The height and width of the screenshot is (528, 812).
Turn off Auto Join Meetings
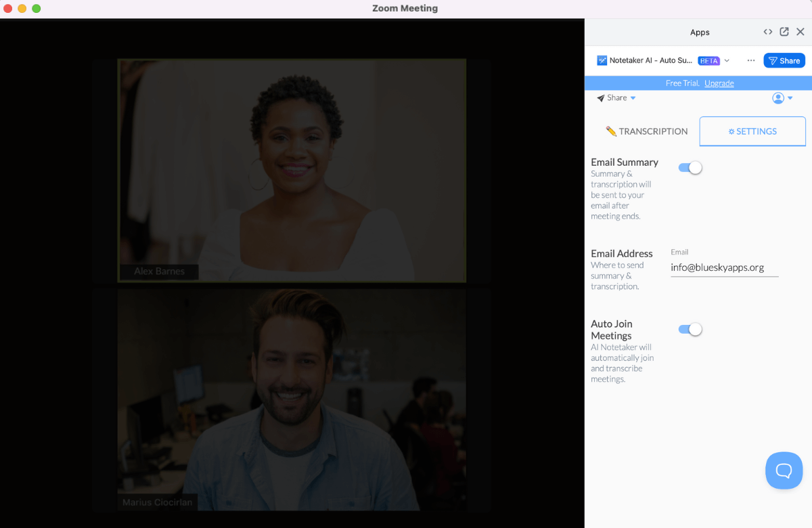point(690,329)
